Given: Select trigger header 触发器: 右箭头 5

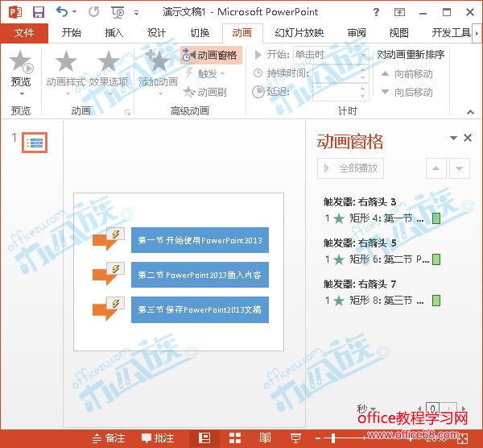Looking at the screenshot, I should click(x=360, y=243).
